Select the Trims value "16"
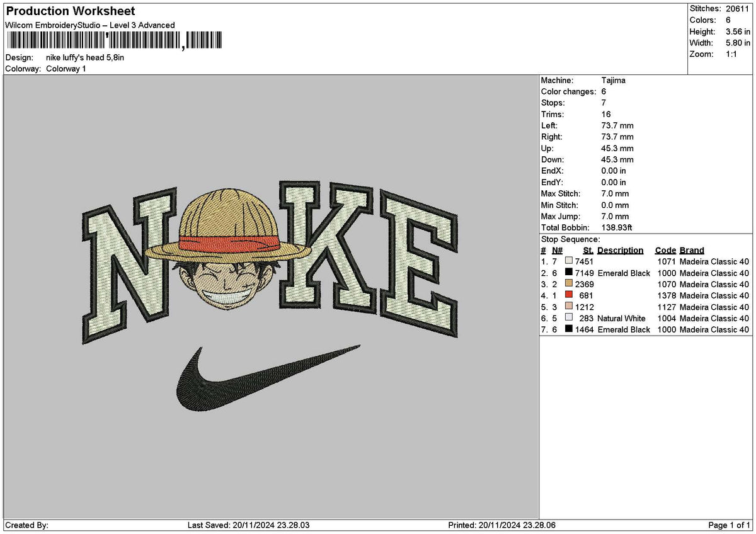Viewport: 756px width, 534px height. click(x=606, y=114)
